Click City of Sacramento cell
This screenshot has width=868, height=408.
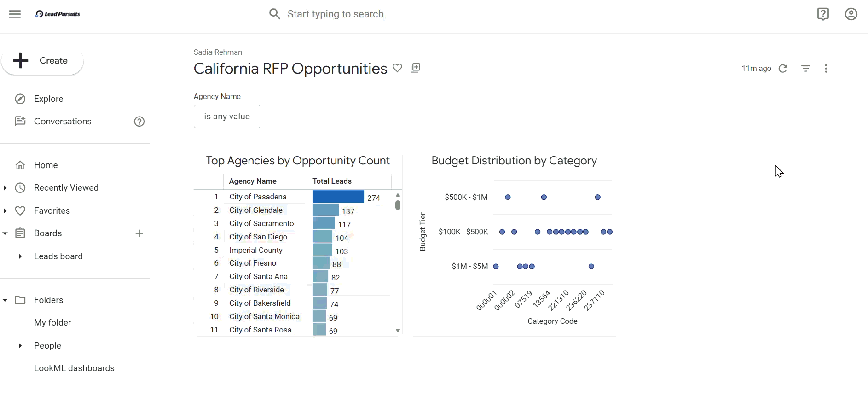click(x=261, y=224)
